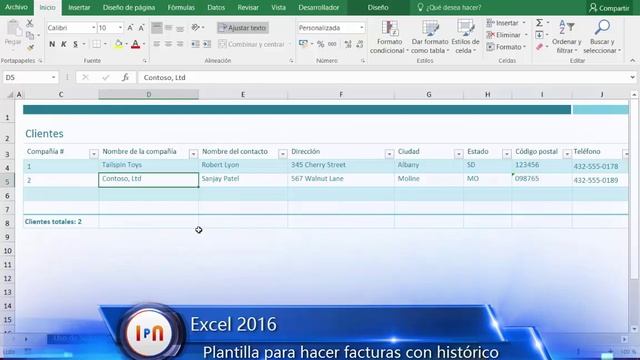Align text to middle vertically

coord(168,28)
